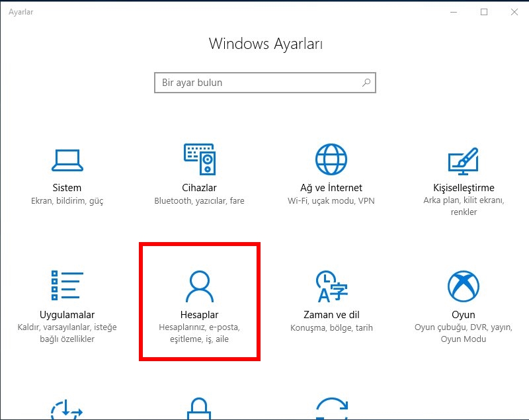This screenshot has height=420, width=529.
Task: Click the 'Windows Ayarları' heading
Action: [x=266, y=44]
